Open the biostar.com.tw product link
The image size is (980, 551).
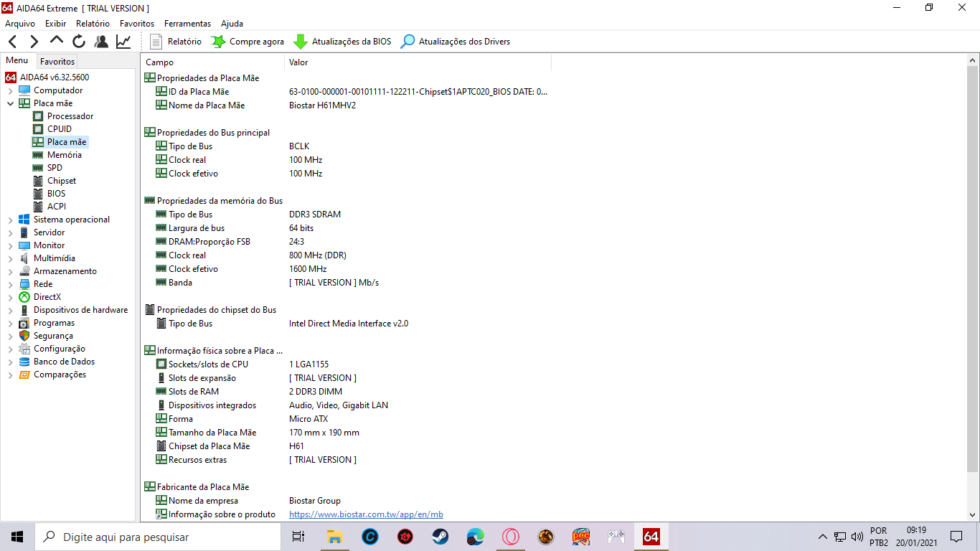(366, 514)
